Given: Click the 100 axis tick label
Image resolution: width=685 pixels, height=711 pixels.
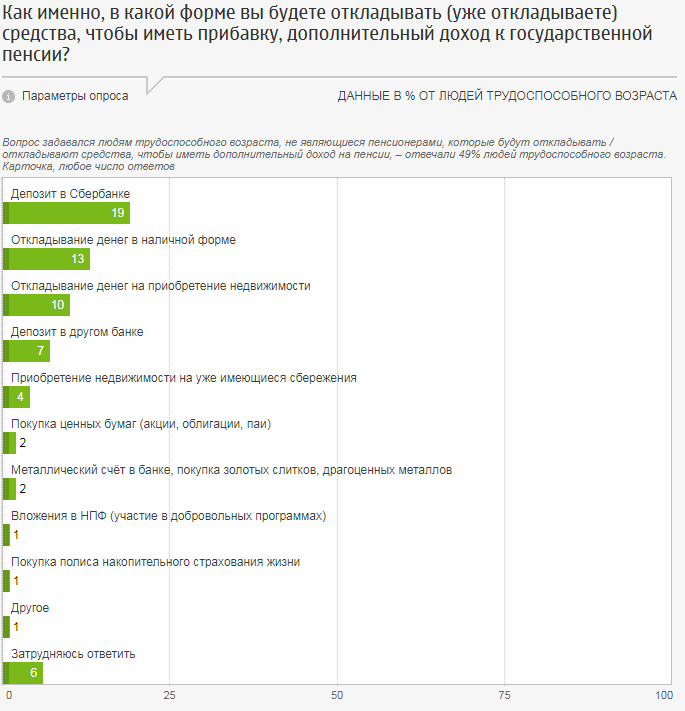Looking at the screenshot, I should click(664, 695).
